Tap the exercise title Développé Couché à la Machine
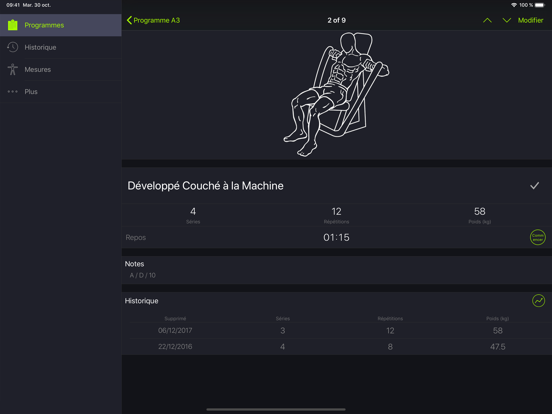This screenshot has height=414, width=552. [x=205, y=186]
